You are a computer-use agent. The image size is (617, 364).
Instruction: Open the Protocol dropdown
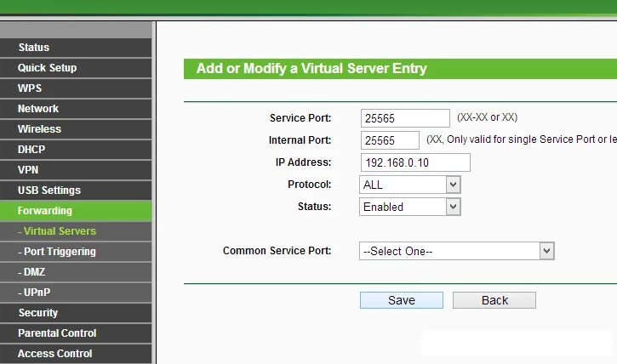[x=409, y=185]
